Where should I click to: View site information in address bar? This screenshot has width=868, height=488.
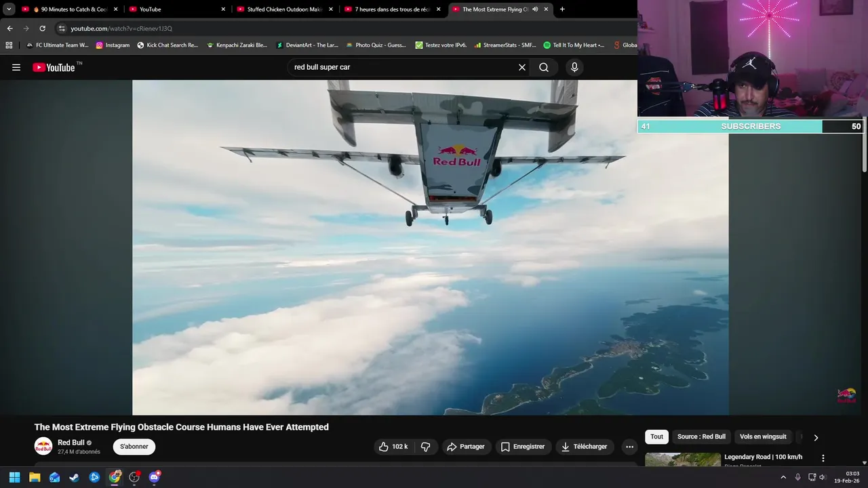click(x=62, y=28)
